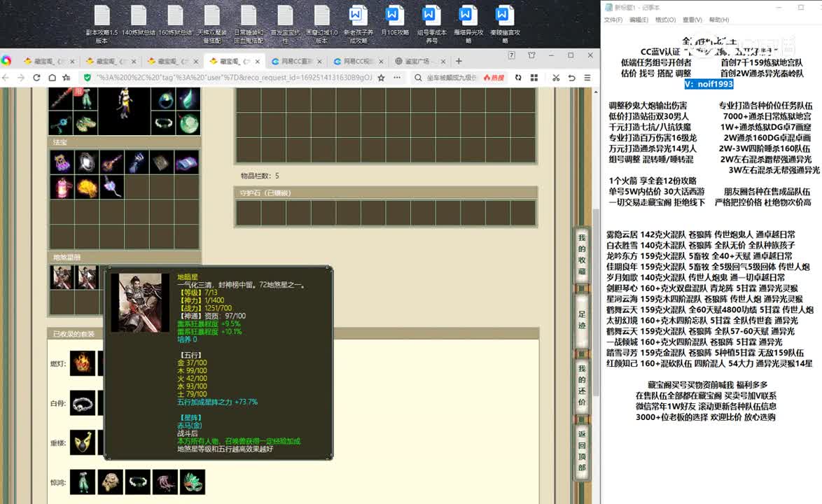Image resolution: width=822 pixels, height=504 pixels.
Task: Click 返回顶部 to return to top
Action: pos(581,451)
